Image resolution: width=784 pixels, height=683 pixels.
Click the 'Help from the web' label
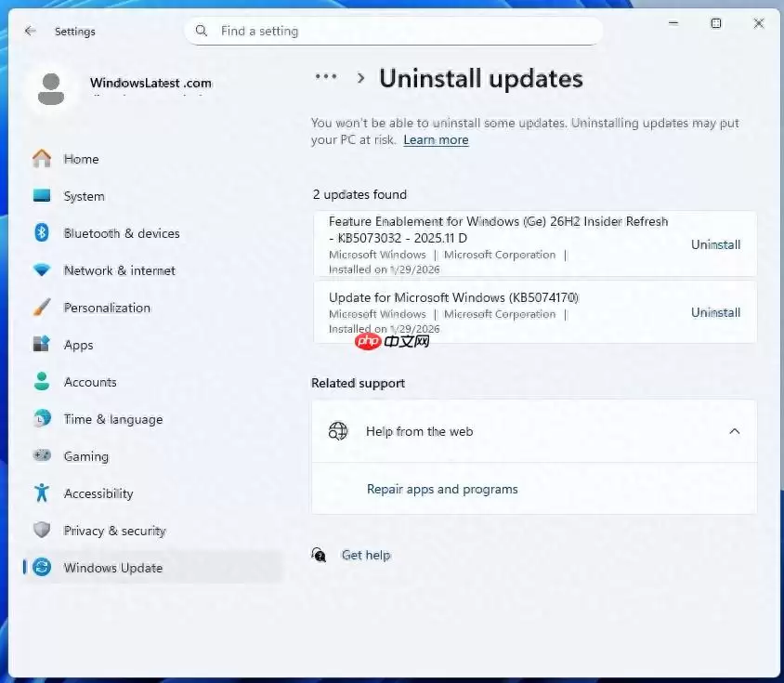[x=420, y=431]
